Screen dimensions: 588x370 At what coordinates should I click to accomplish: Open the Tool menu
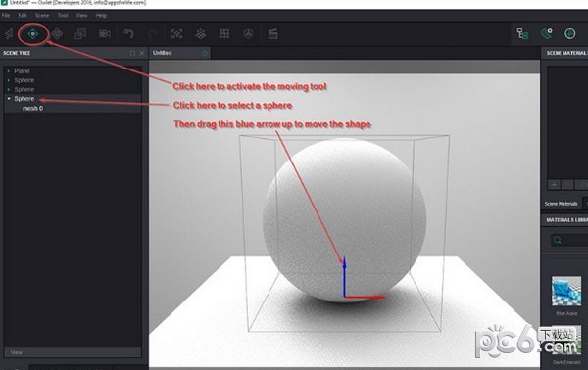coord(63,16)
